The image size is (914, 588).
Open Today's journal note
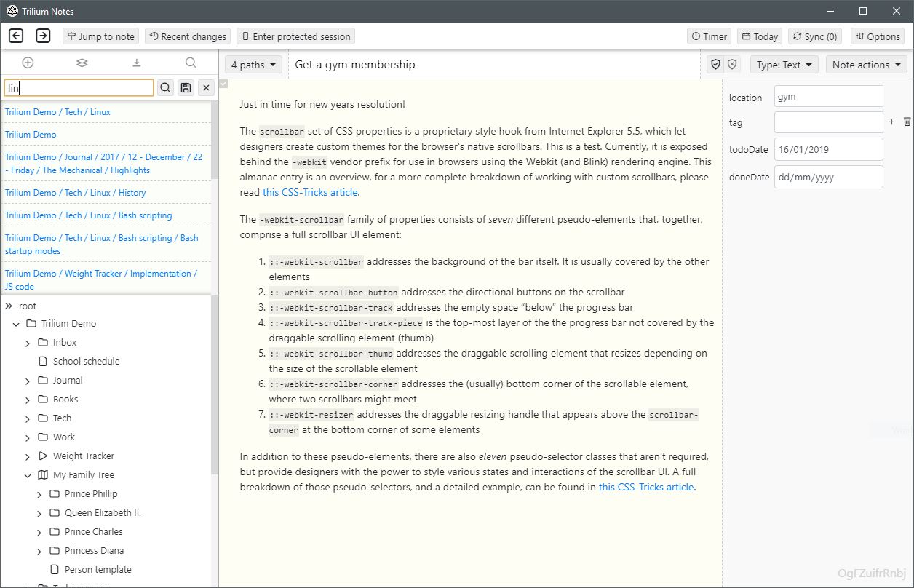click(760, 36)
